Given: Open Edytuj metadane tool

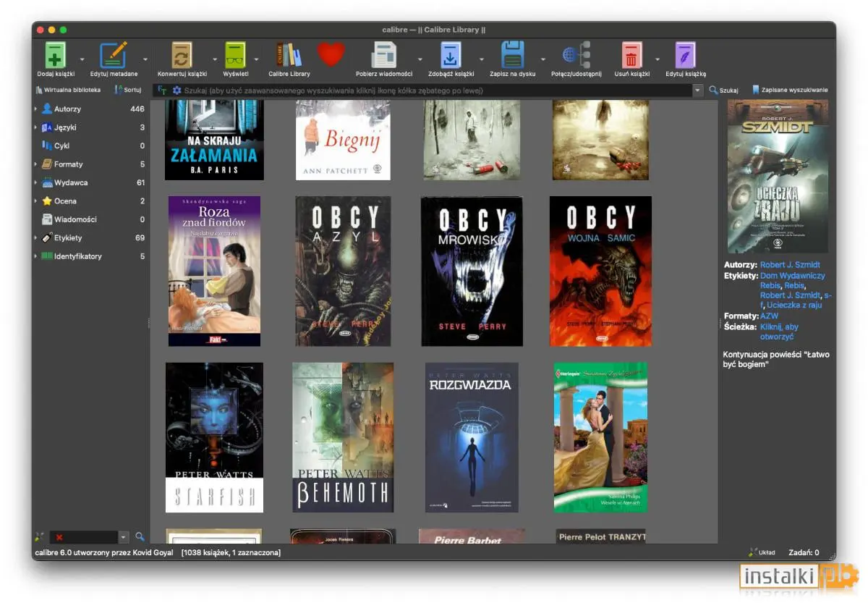Looking at the screenshot, I should pyautogui.click(x=114, y=56).
